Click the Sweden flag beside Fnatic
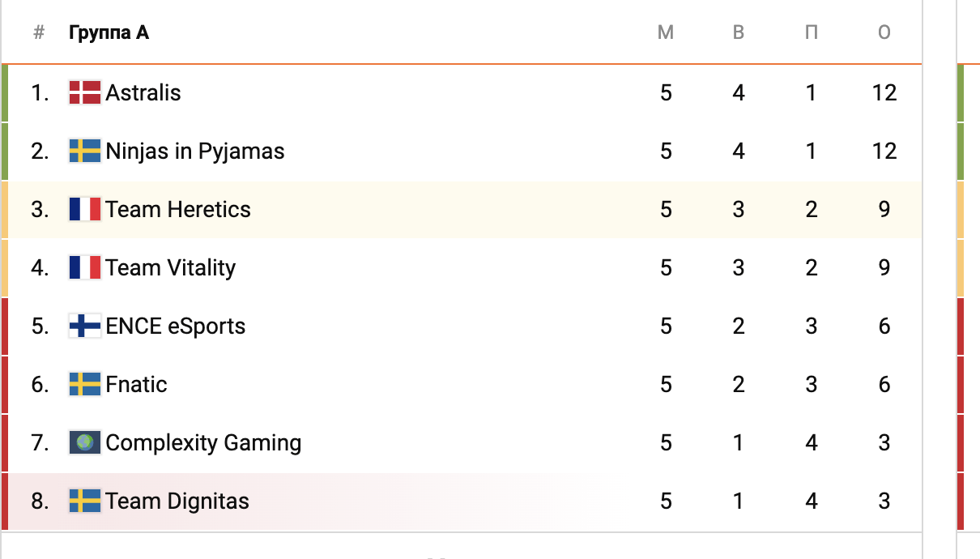The width and height of the screenshot is (980, 559). point(85,384)
